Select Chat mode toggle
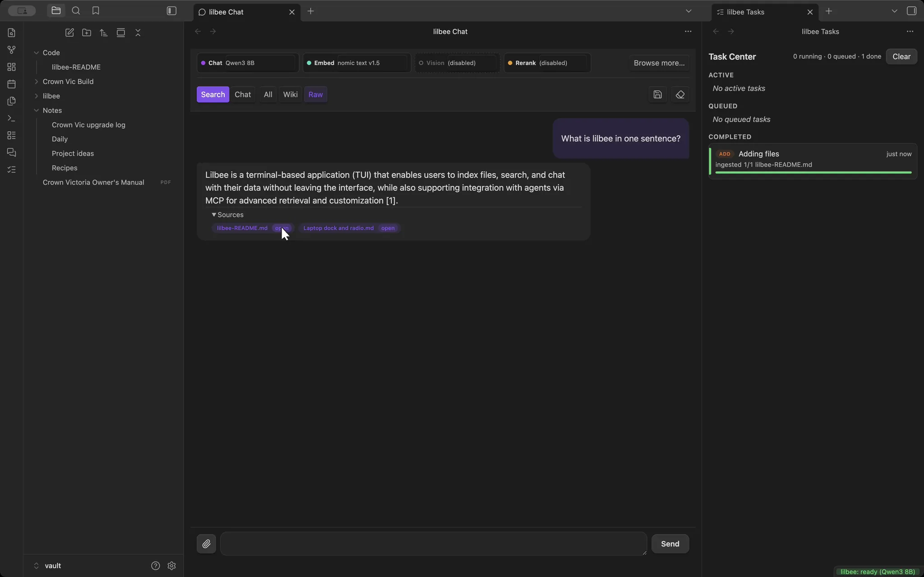Viewport: 924px width, 577px height. [x=243, y=94]
